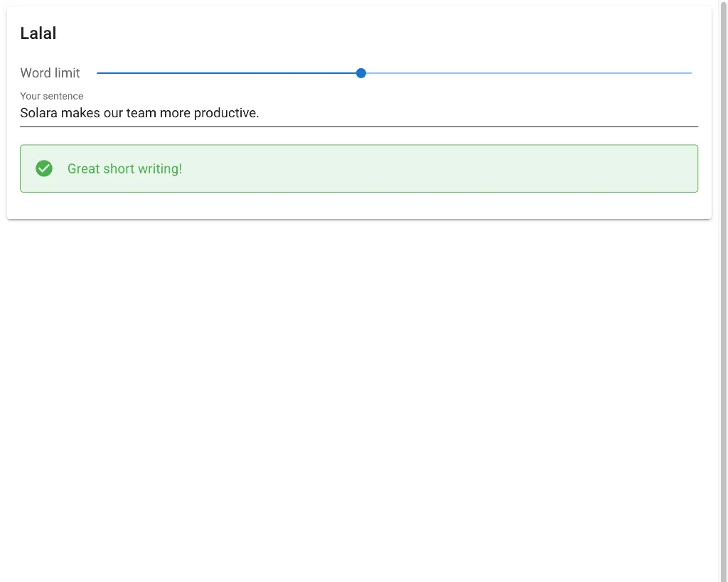Click the 'Great short writing!' message text

[124, 168]
